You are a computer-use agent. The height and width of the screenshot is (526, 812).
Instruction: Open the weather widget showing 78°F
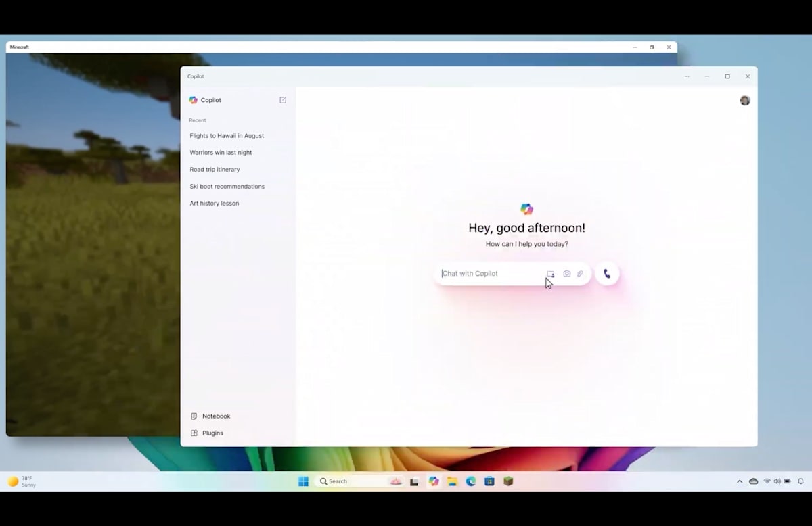tap(22, 481)
